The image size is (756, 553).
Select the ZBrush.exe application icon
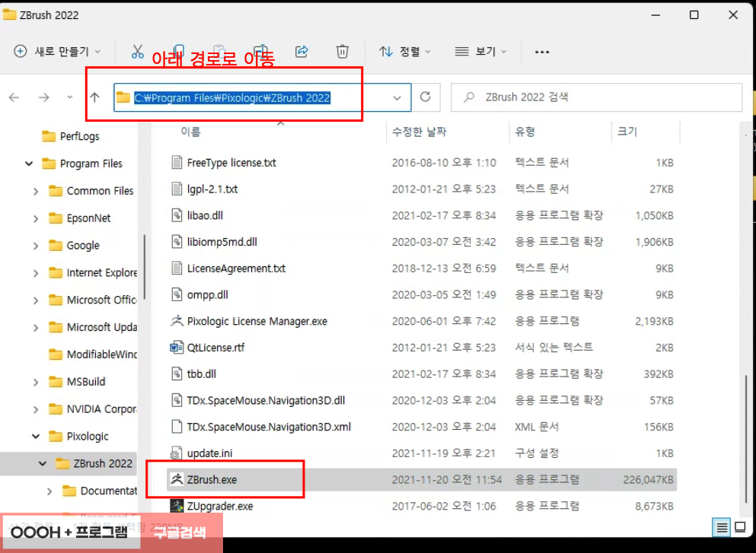(x=177, y=478)
